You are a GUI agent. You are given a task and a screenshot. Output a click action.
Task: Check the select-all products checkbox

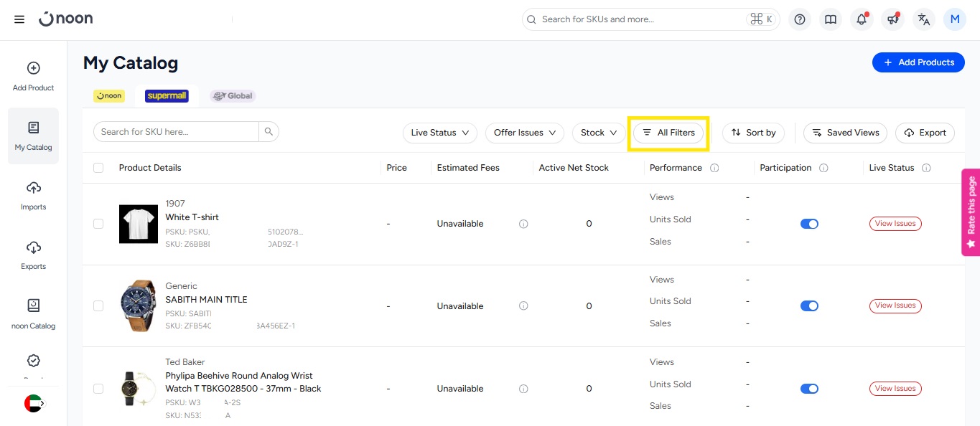[x=98, y=168]
